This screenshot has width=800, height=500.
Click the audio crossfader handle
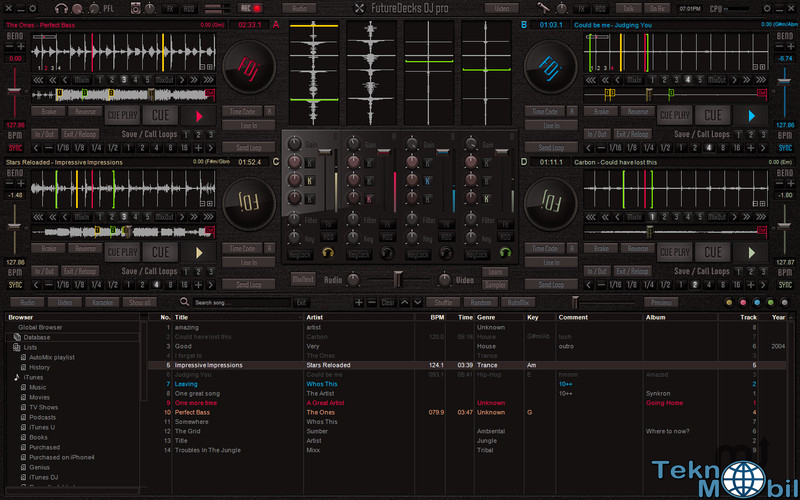coord(397,280)
